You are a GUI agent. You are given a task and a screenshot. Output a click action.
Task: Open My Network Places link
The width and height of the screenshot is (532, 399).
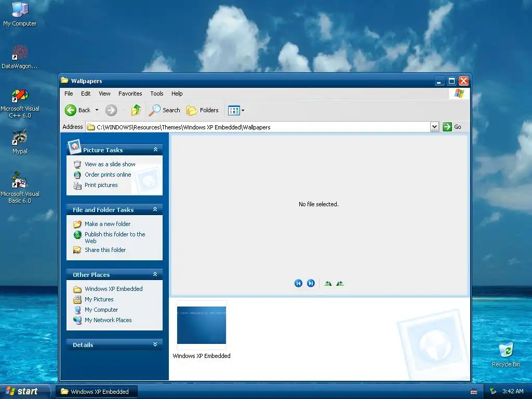click(x=108, y=320)
